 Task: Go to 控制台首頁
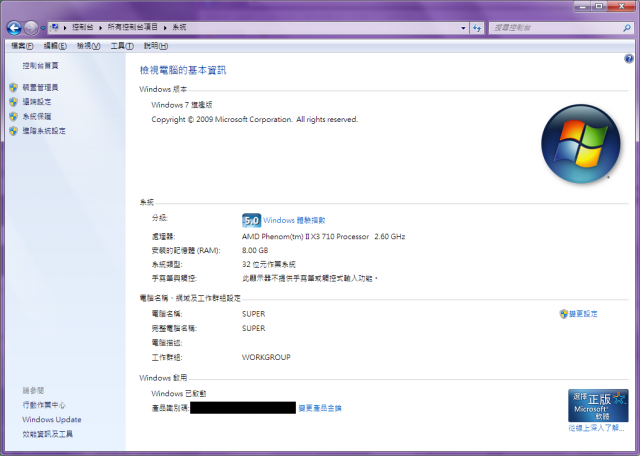click(x=40, y=65)
